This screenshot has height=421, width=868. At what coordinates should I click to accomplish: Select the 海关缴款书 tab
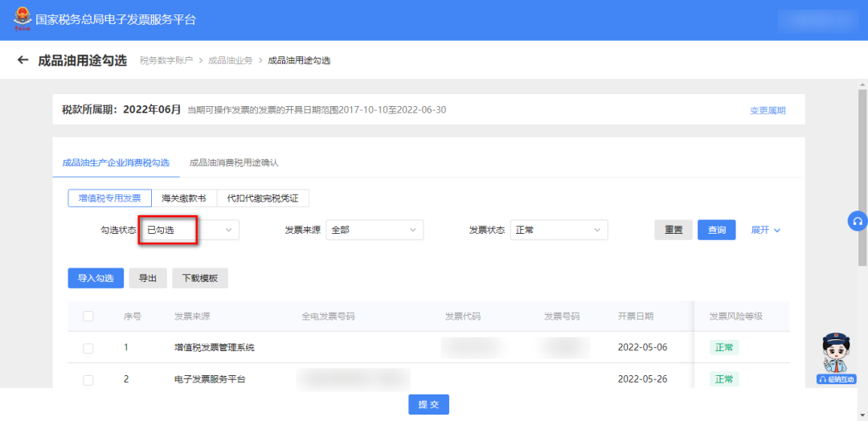click(184, 198)
